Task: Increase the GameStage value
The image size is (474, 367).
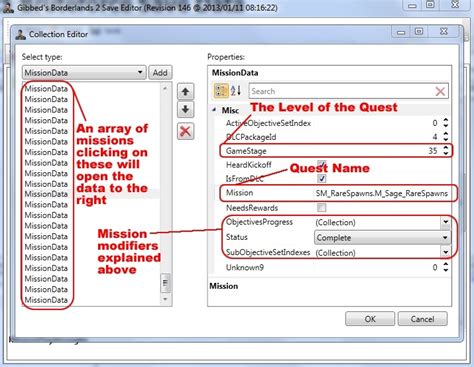Action: point(446,148)
